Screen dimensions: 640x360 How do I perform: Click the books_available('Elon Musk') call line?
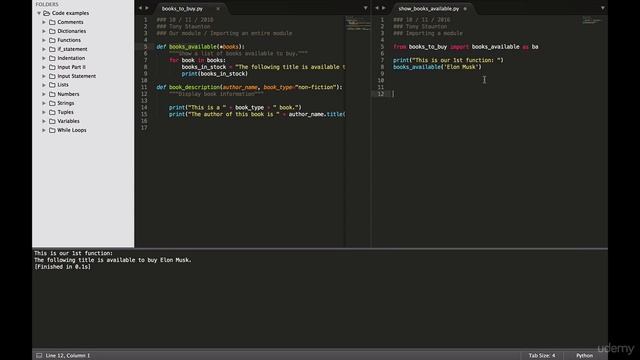pyautogui.click(x=437, y=67)
